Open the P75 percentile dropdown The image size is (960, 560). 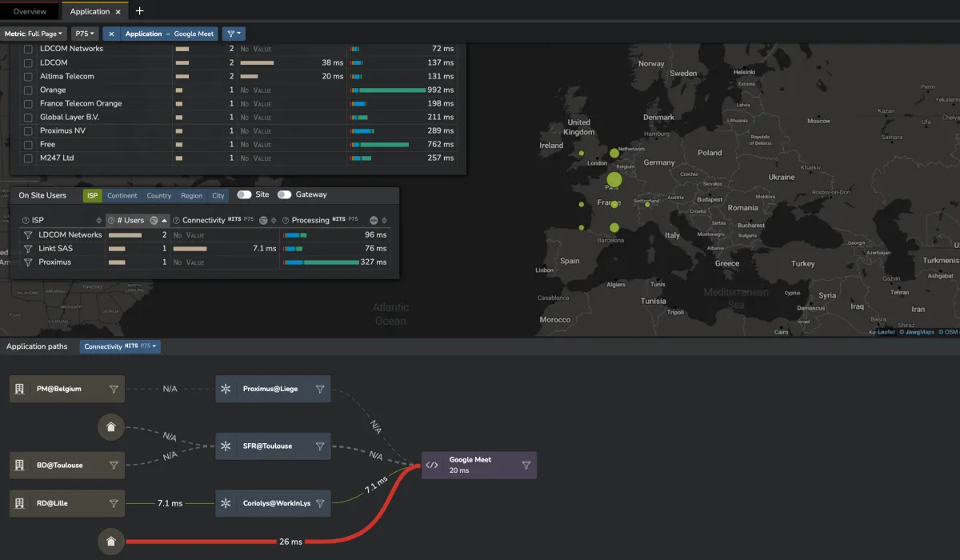(x=85, y=34)
